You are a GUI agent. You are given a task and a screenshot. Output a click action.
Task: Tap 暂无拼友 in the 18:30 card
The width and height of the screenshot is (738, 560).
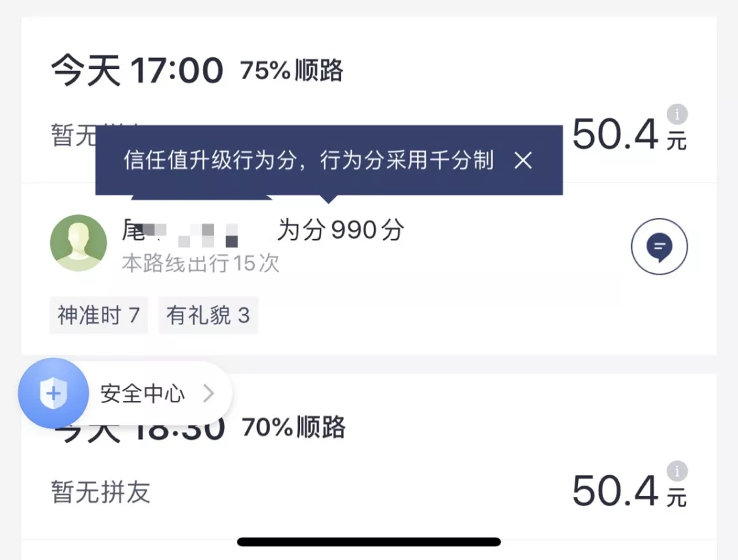click(x=100, y=492)
